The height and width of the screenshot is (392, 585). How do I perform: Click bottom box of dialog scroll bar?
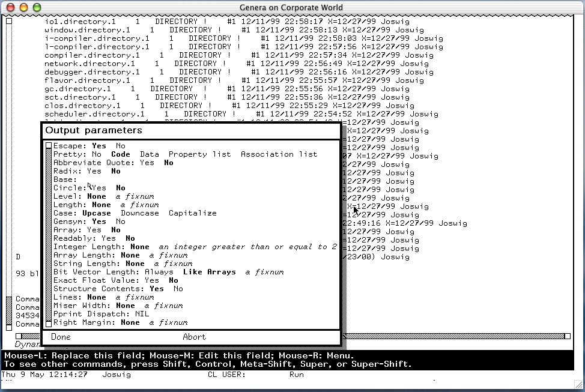click(49, 324)
